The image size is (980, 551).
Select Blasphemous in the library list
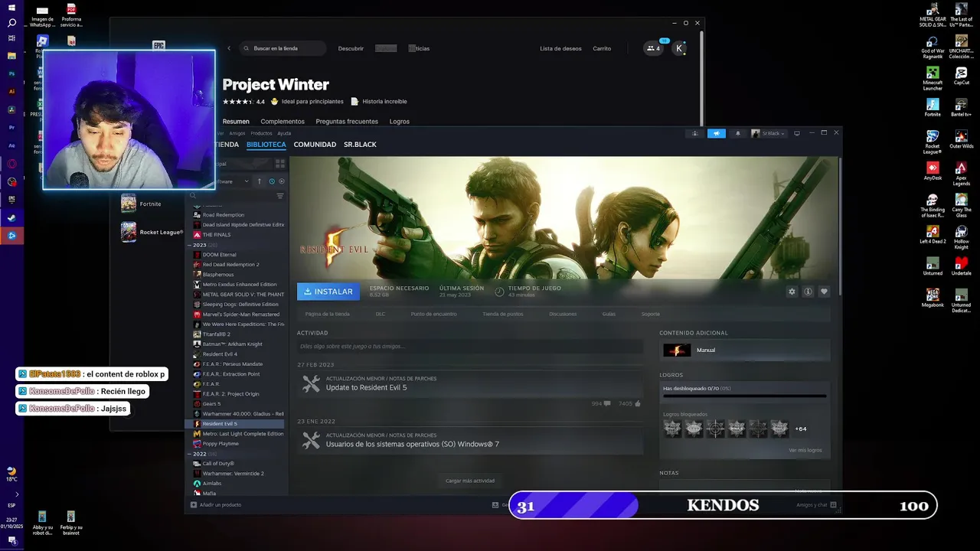click(x=218, y=275)
